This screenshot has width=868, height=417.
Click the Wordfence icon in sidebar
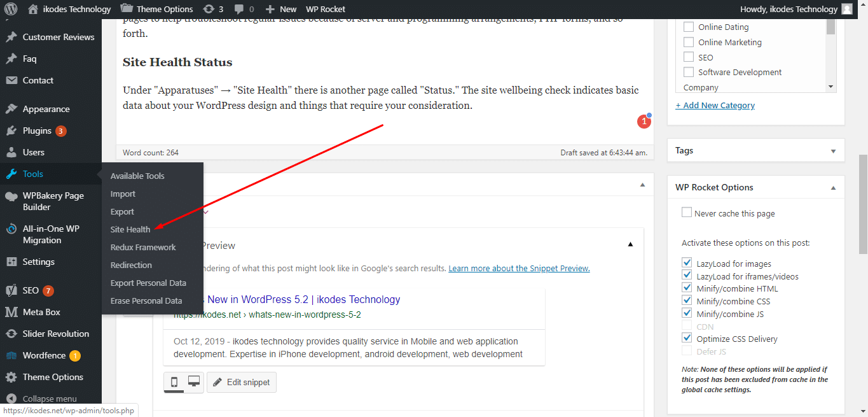pos(11,355)
